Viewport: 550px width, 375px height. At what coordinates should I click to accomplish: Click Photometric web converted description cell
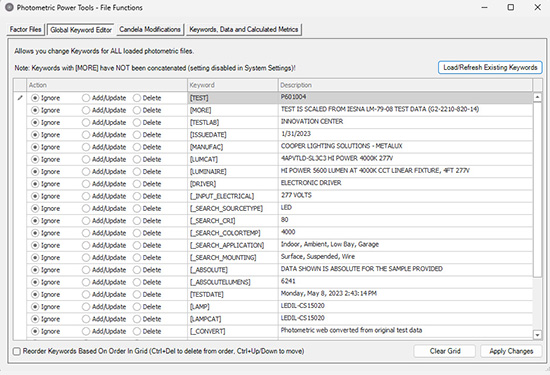pos(405,332)
